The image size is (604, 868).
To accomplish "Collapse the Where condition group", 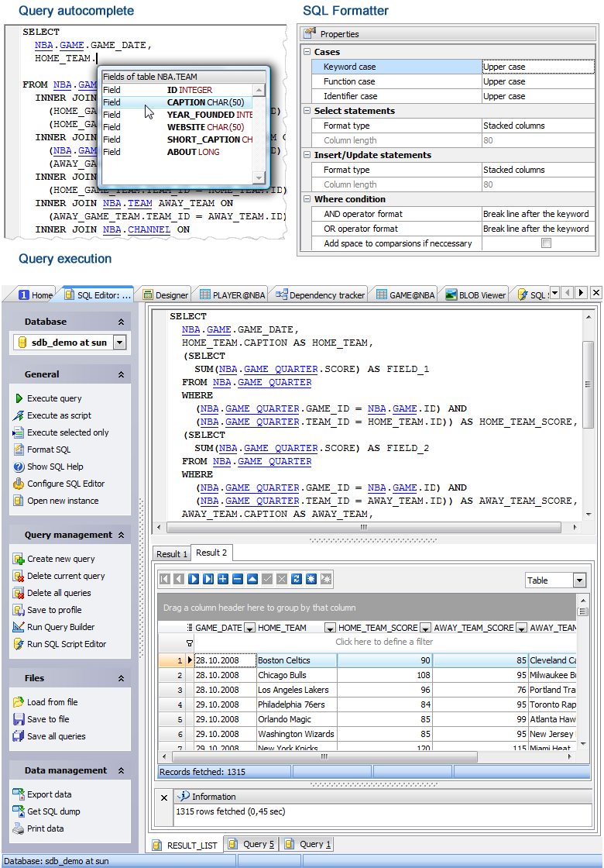I will tap(307, 198).
